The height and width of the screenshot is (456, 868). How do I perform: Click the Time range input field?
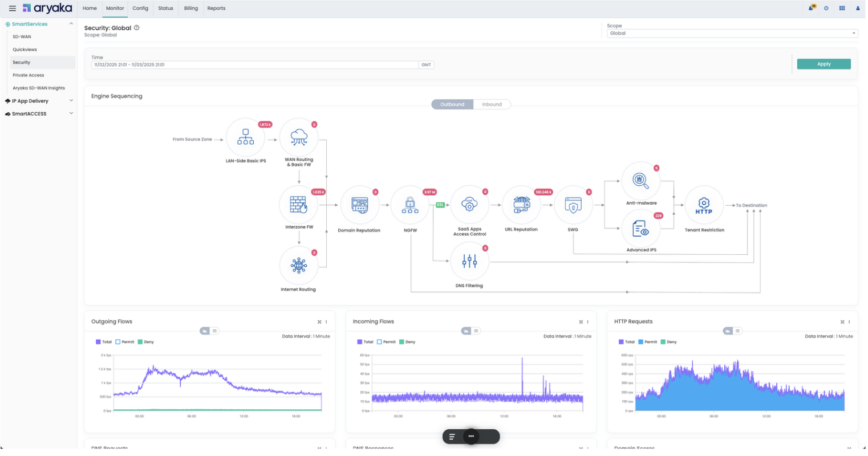255,65
